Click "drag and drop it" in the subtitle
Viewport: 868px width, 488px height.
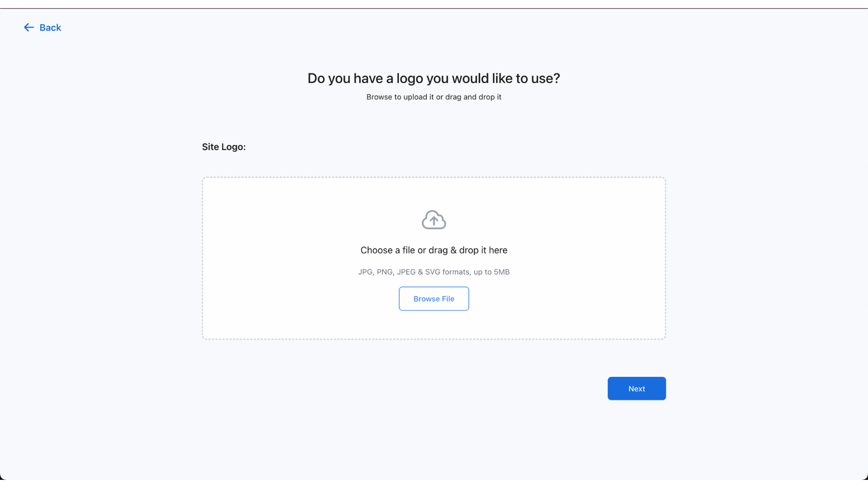(473, 97)
